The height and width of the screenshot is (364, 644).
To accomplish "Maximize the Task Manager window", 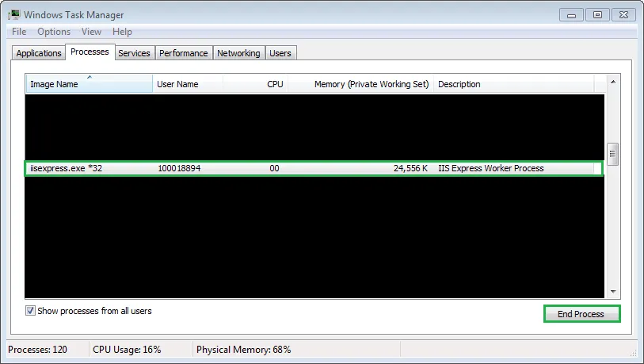I will click(597, 15).
